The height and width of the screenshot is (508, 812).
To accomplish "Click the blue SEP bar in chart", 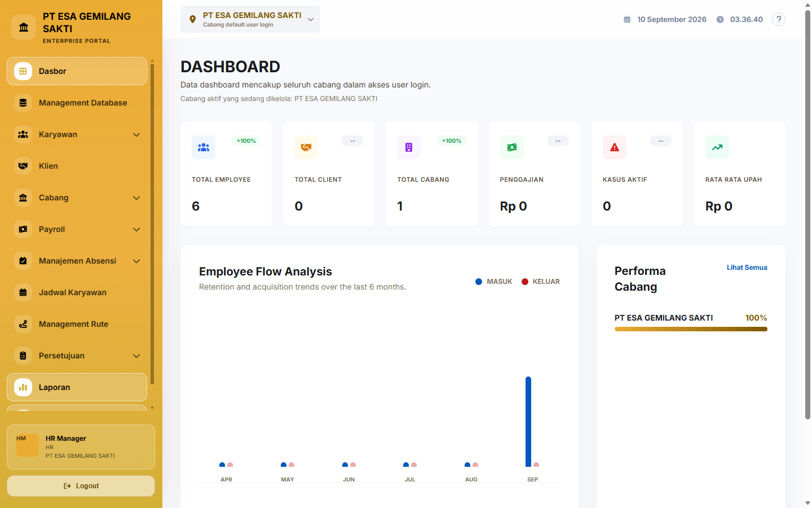I will coord(528,422).
